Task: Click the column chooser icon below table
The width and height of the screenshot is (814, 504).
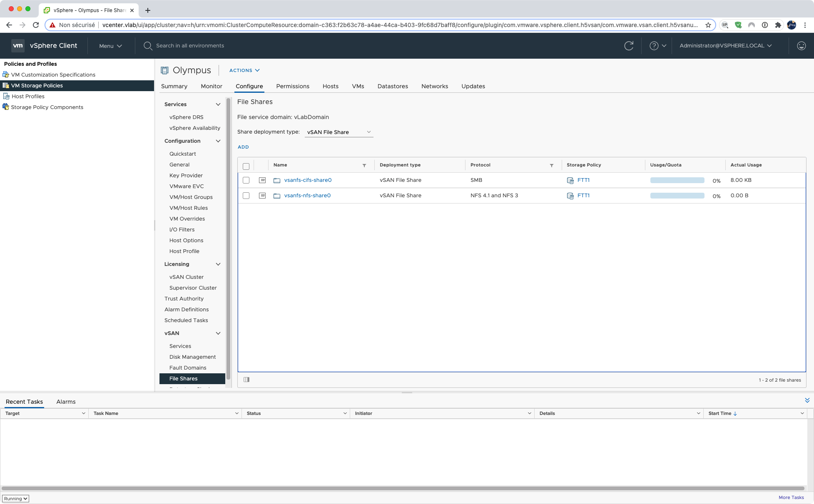Action: [246, 380]
